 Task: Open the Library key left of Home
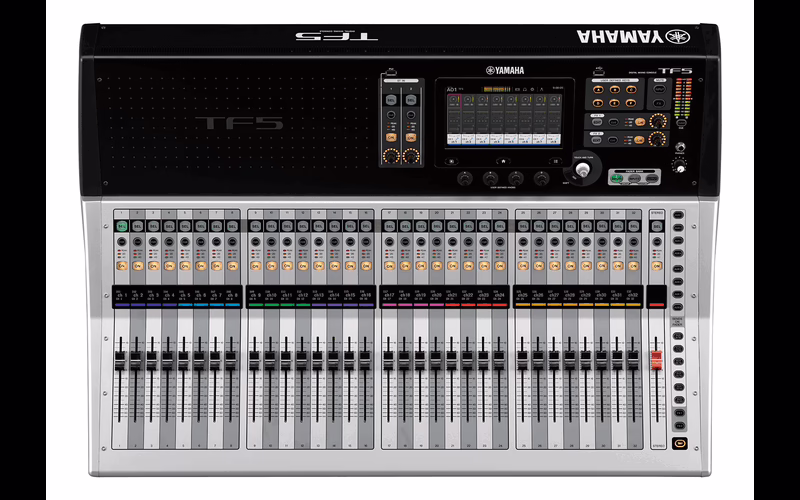click(451, 161)
